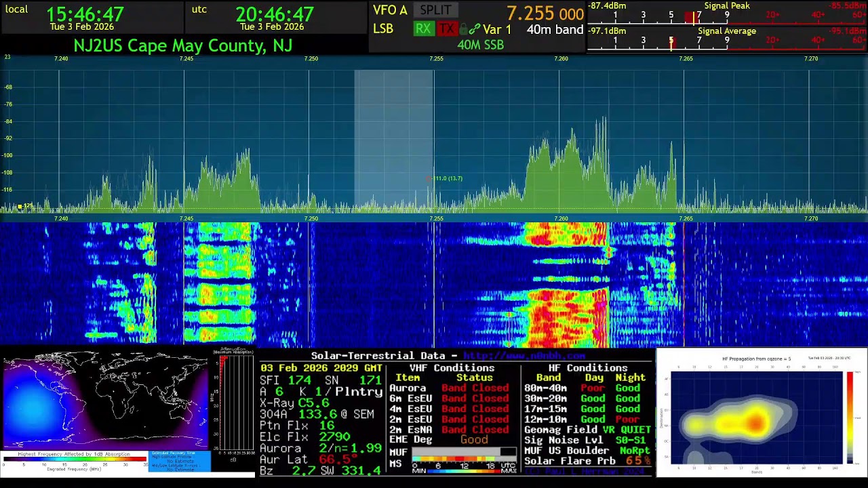Screen dimensions: 868x488
Task: Toggle the red TX indicator
Action: (446, 29)
